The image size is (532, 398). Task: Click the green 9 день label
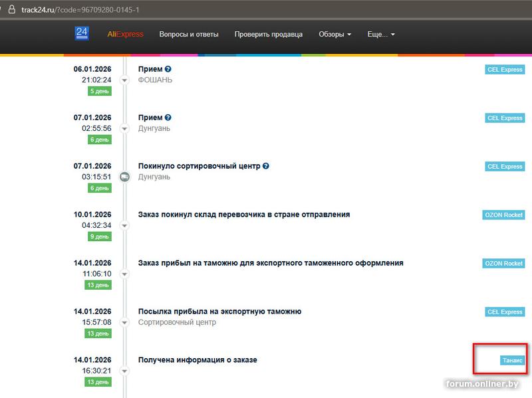click(99, 237)
